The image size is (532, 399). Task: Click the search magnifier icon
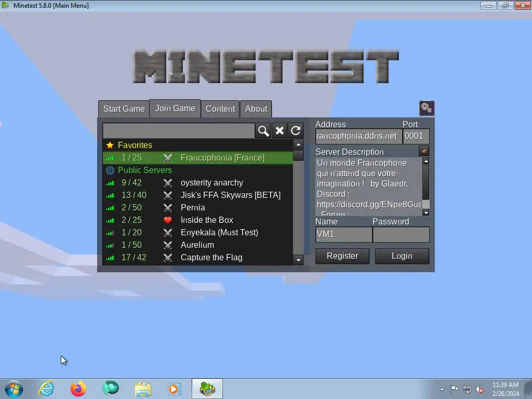(263, 130)
